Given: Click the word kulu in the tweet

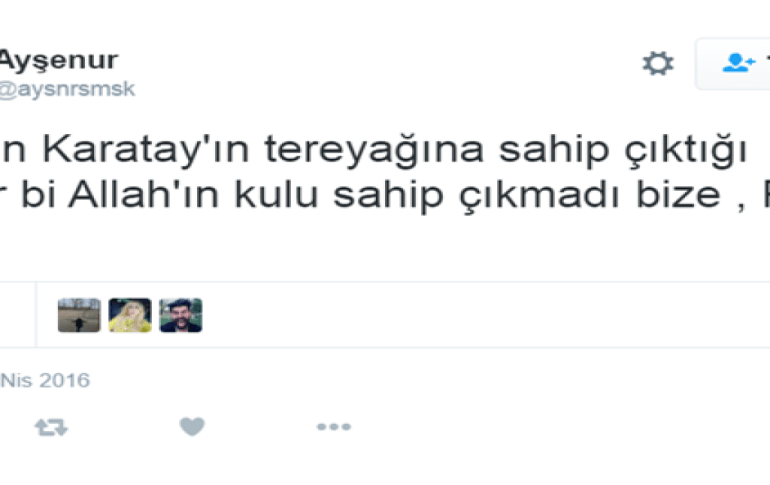Looking at the screenshot, I should tap(276, 194).
